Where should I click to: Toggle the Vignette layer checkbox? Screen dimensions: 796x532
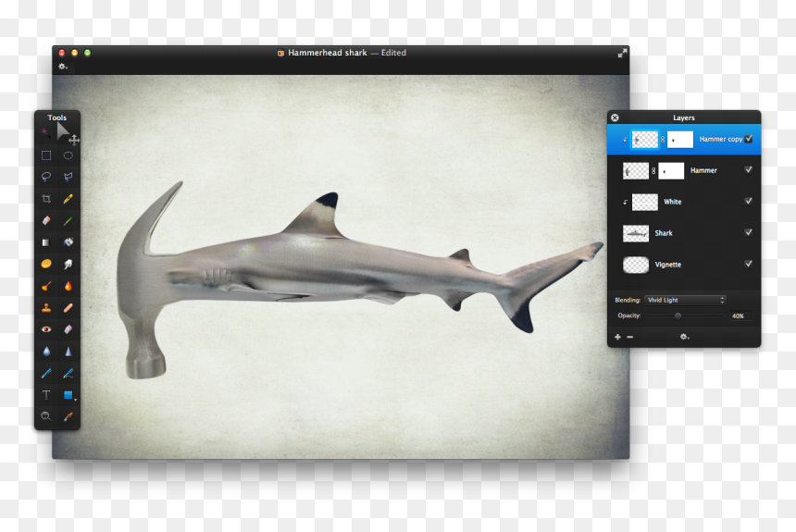pos(748,264)
